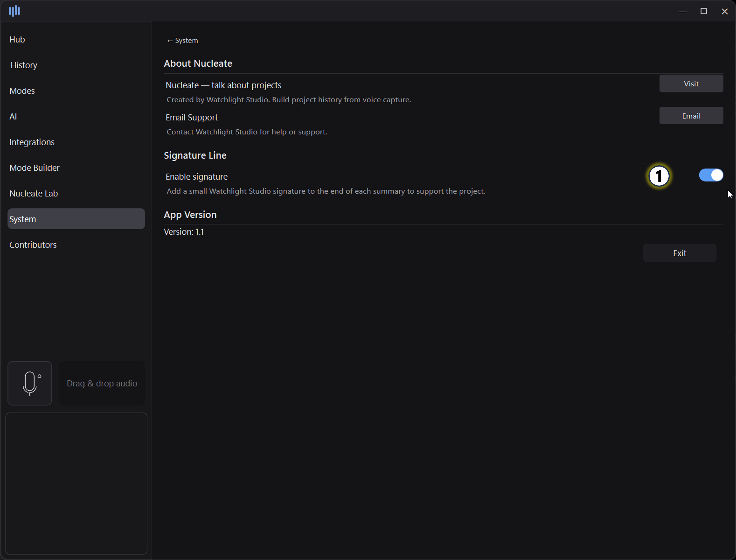This screenshot has width=736, height=560.
Task: Select System in the sidebar
Action: (x=76, y=219)
